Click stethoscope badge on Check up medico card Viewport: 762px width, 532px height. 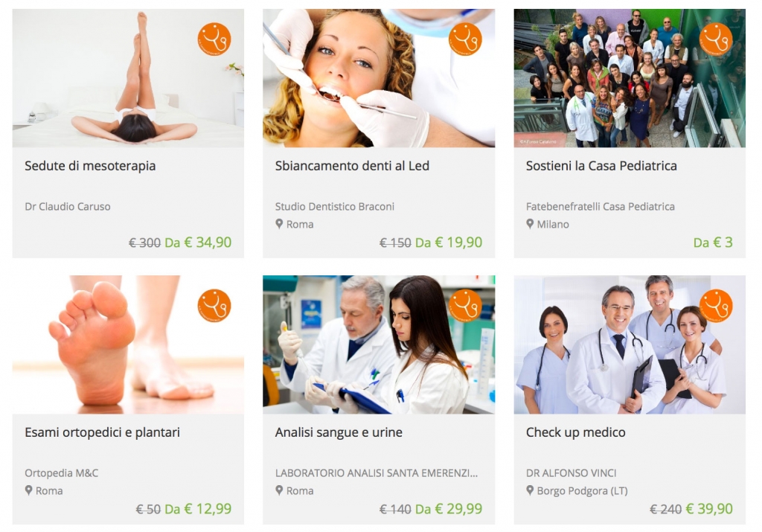click(x=716, y=306)
